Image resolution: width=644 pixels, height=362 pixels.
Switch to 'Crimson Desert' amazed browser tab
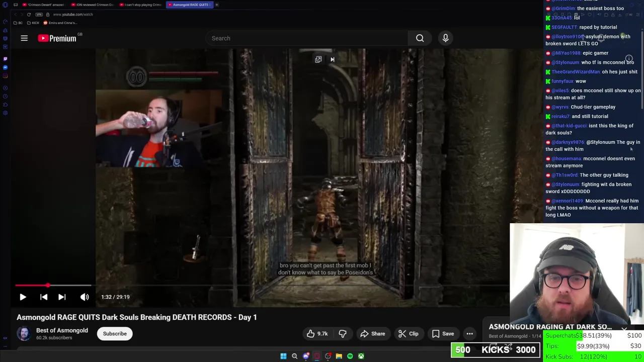click(43, 5)
